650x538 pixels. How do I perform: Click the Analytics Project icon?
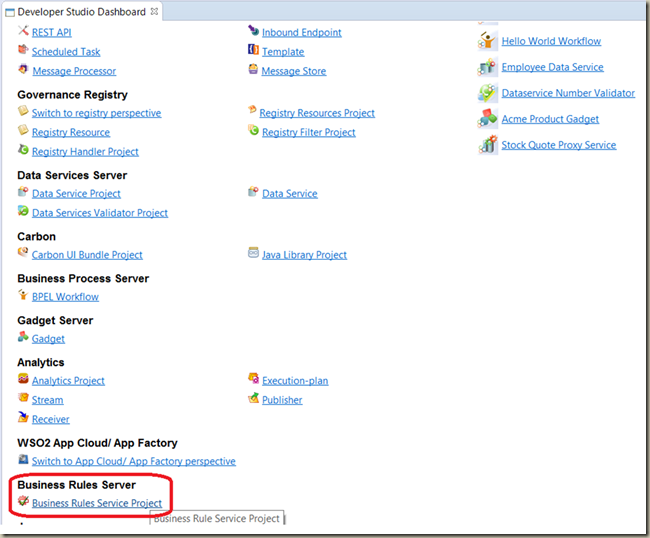(23, 378)
